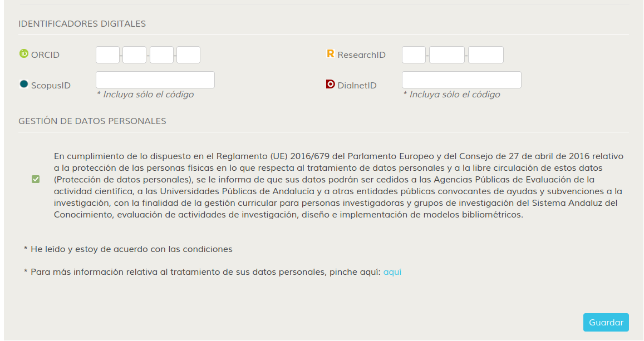Click into the ScopusID code field
This screenshot has width=644, height=341.
pyautogui.click(x=155, y=80)
